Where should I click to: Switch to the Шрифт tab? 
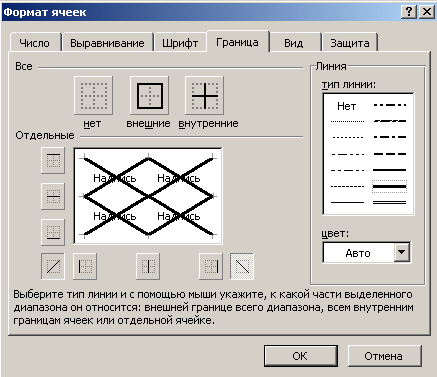180,43
